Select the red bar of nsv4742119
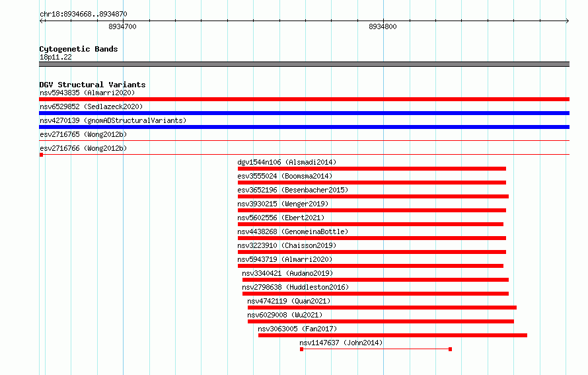This screenshot has width=588, height=375. 382,308
